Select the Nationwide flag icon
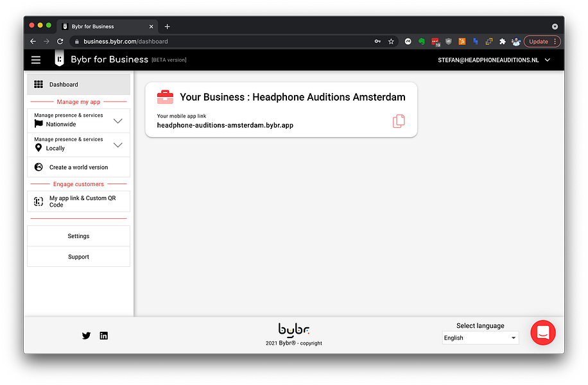Viewport: 588px width, 385px height. click(37, 123)
